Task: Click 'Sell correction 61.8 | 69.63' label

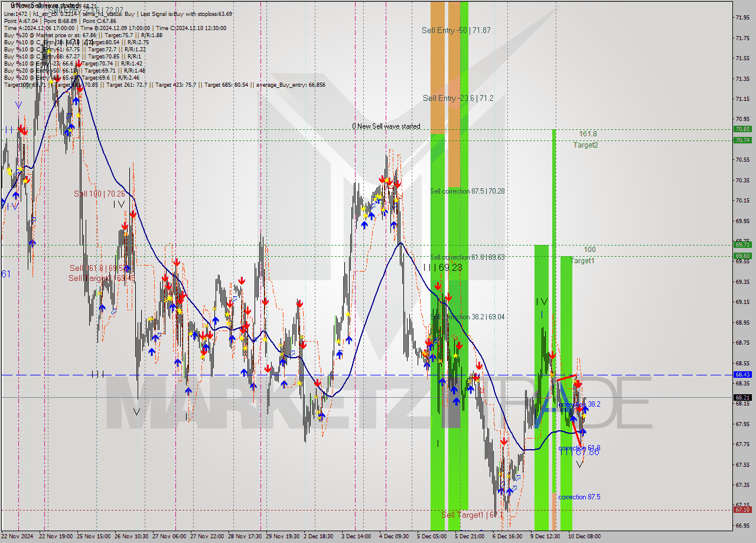Action: click(x=467, y=257)
